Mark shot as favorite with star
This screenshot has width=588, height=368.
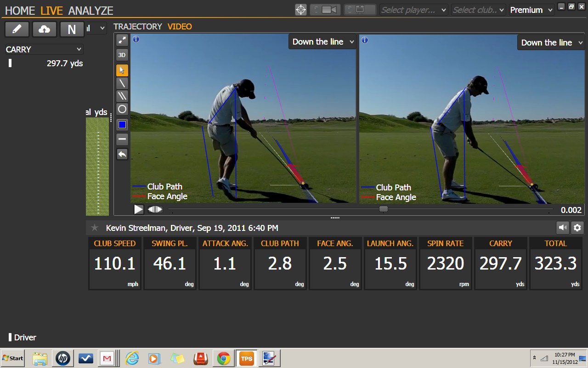[x=95, y=228]
